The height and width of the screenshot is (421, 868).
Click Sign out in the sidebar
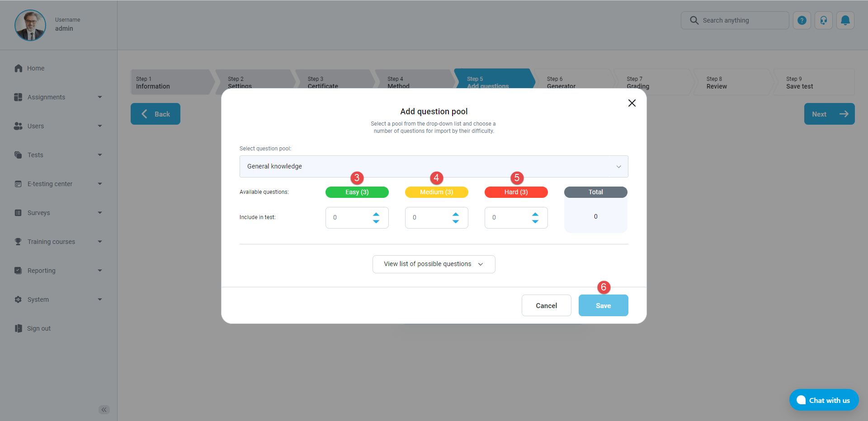tap(39, 328)
